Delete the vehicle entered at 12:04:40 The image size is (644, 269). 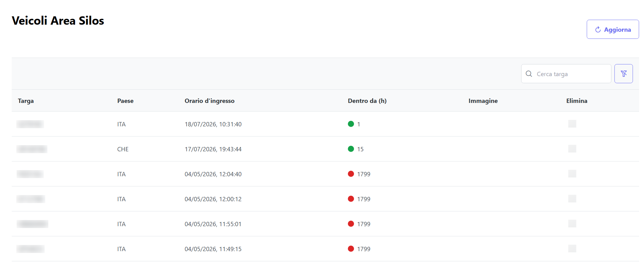click(x=572, y=174)
